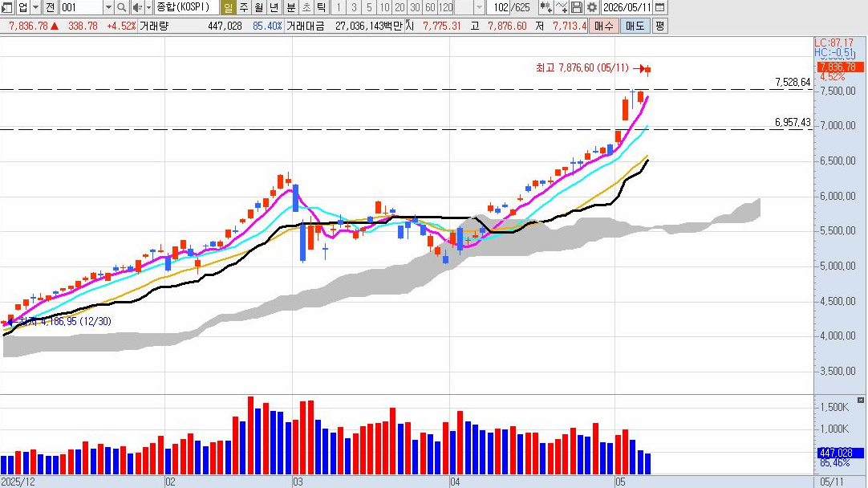Click the floppy disk save icon

[577, 7]
